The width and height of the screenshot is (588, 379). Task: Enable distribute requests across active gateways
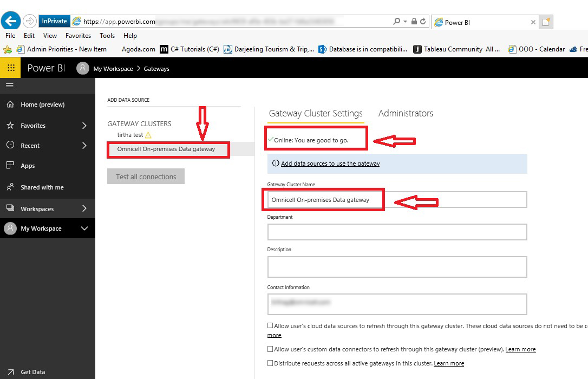click(270, 363)
